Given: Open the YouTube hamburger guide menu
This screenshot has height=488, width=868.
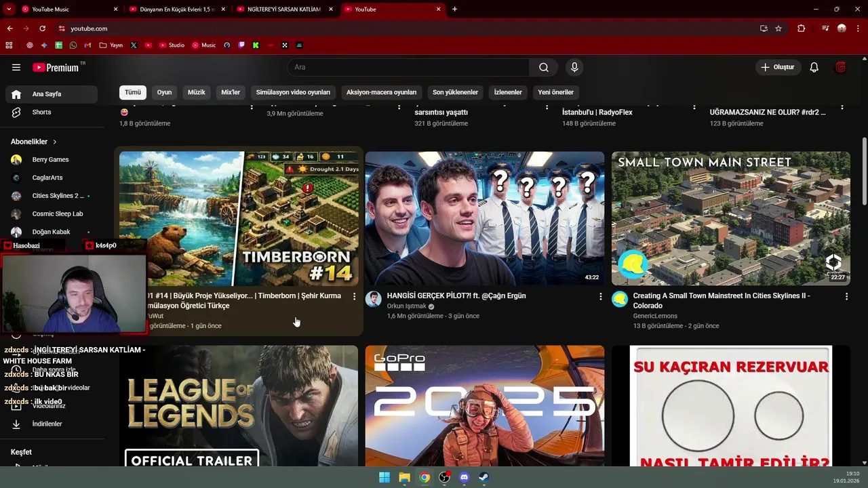Looking at the screenshot, I should pyautogui.click(x=16, y=67).
